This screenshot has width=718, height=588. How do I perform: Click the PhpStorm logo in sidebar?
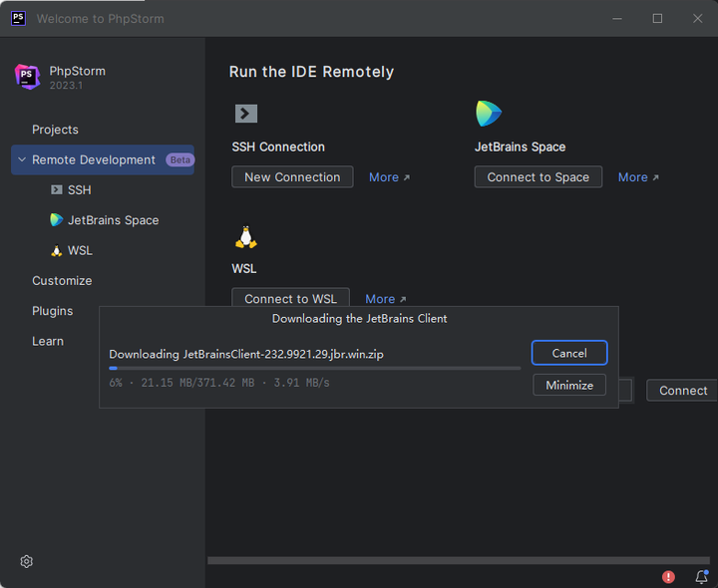(27, 77)
